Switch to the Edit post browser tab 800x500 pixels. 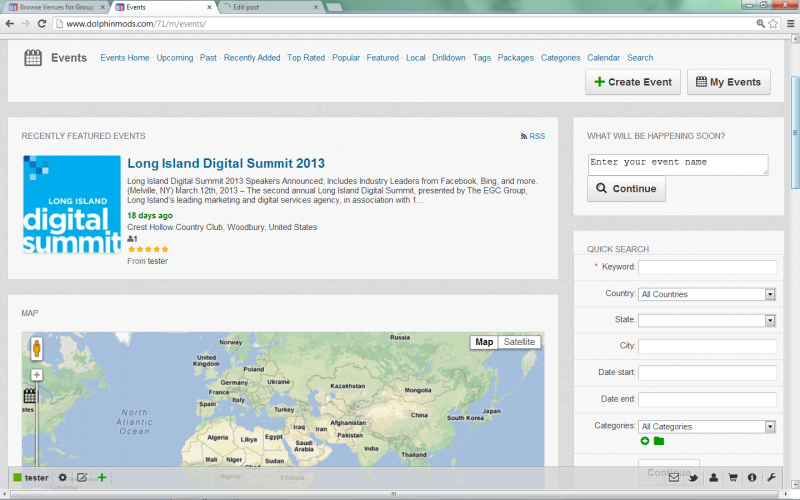click(x=270, y=7)
